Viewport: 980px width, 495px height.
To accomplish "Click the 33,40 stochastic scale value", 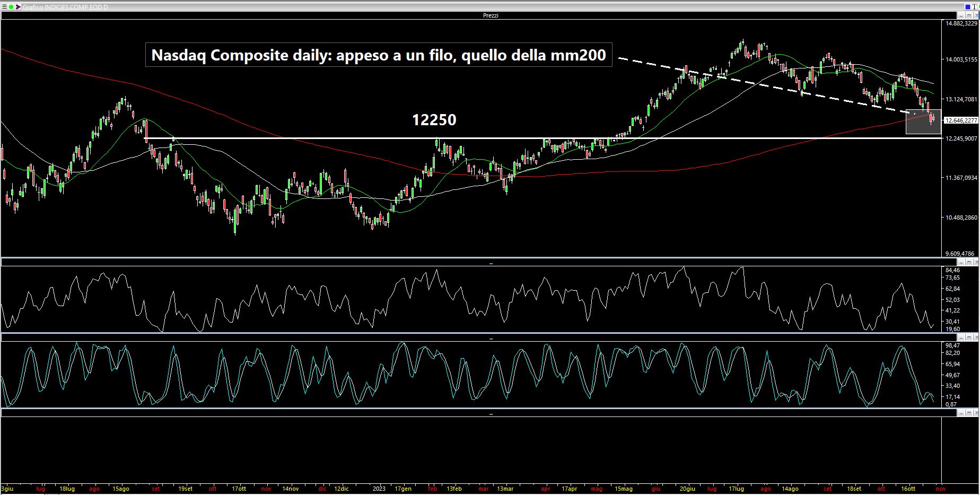I will (x=952, y=386).
